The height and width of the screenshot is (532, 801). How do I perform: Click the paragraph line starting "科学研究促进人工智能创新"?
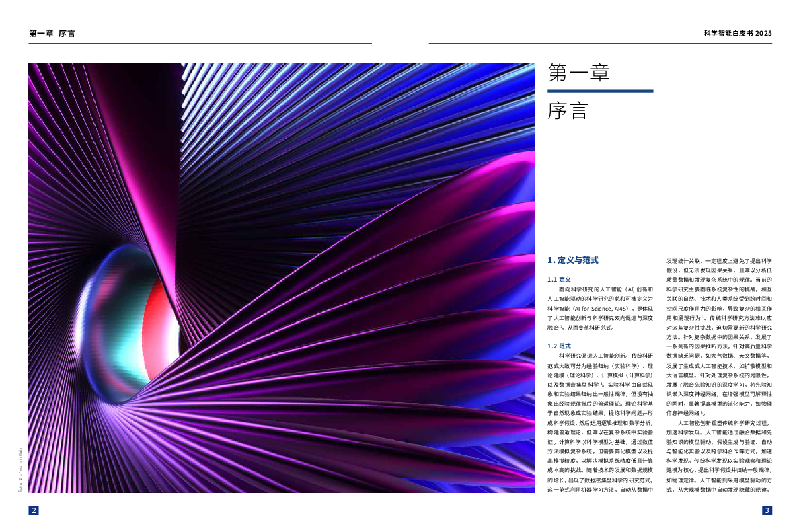[606, 356]
